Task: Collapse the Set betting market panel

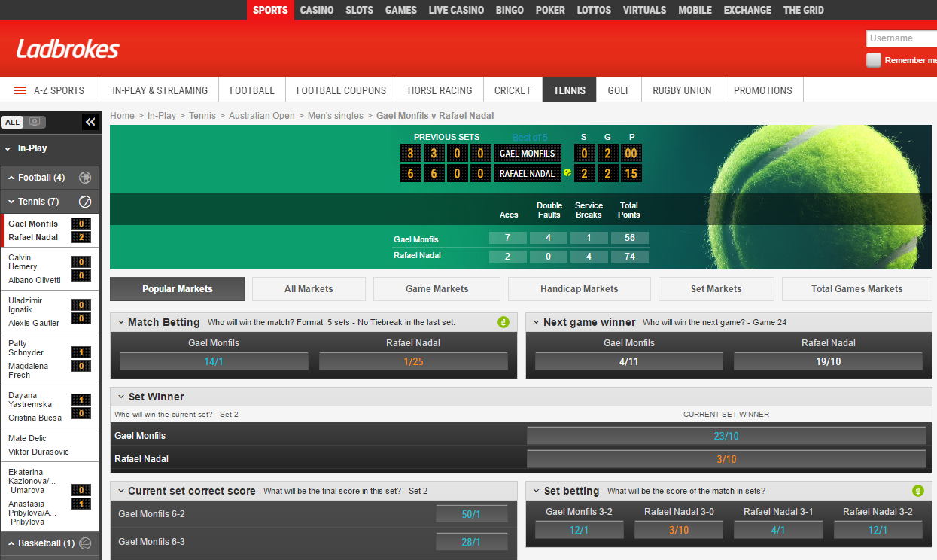Action: [536, 491]
